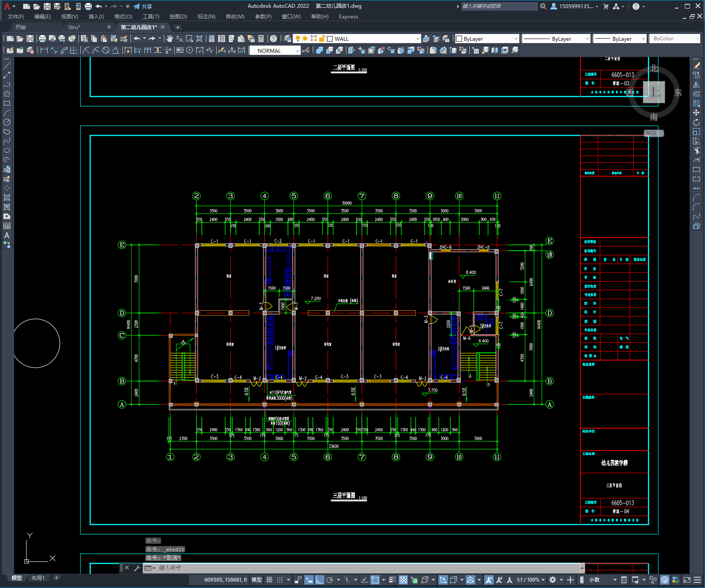Screen dimensions: 705x588
Task: Click the 模型 button in status bar
Action: tap(257, 580)
